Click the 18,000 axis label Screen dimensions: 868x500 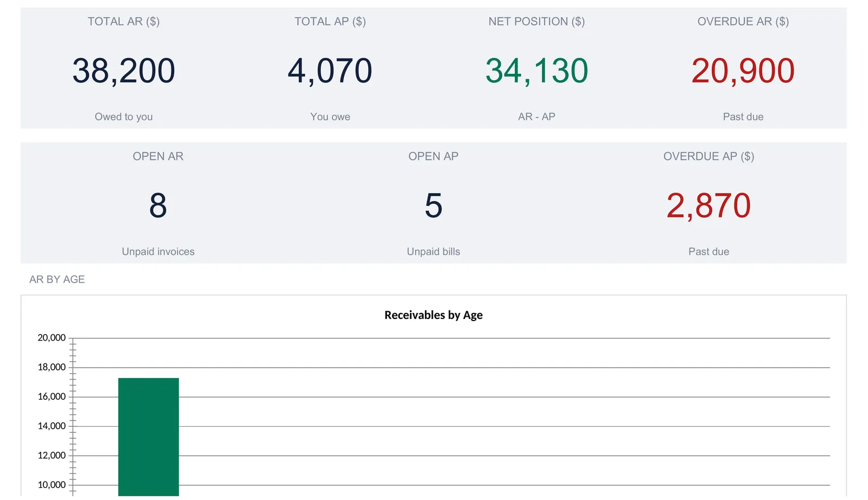(x=52, y=367)
